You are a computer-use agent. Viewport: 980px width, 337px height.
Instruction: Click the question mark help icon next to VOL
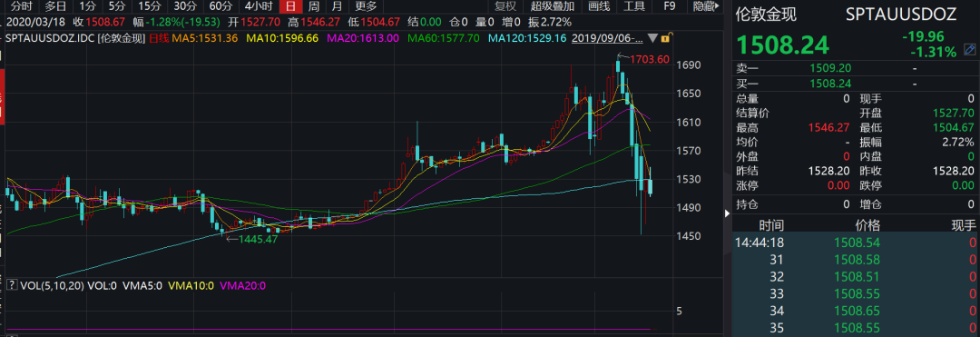(x=11, y=286)
